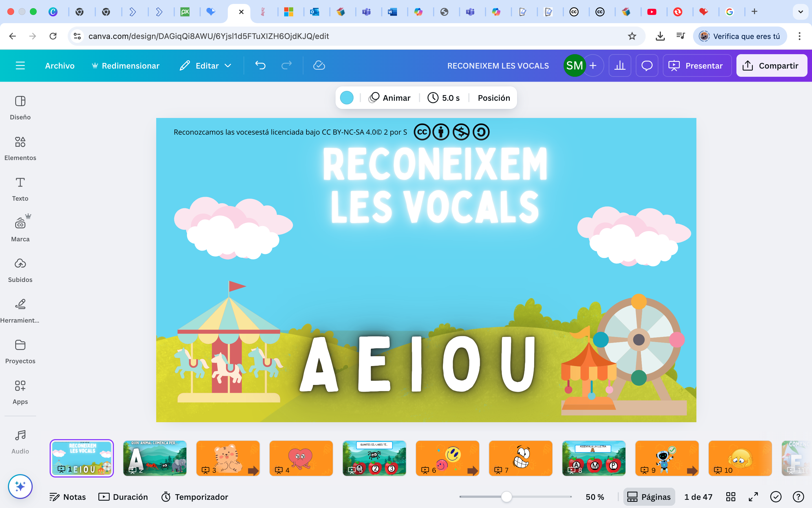Select page 4 heart thumbnail

coord(301,458)
